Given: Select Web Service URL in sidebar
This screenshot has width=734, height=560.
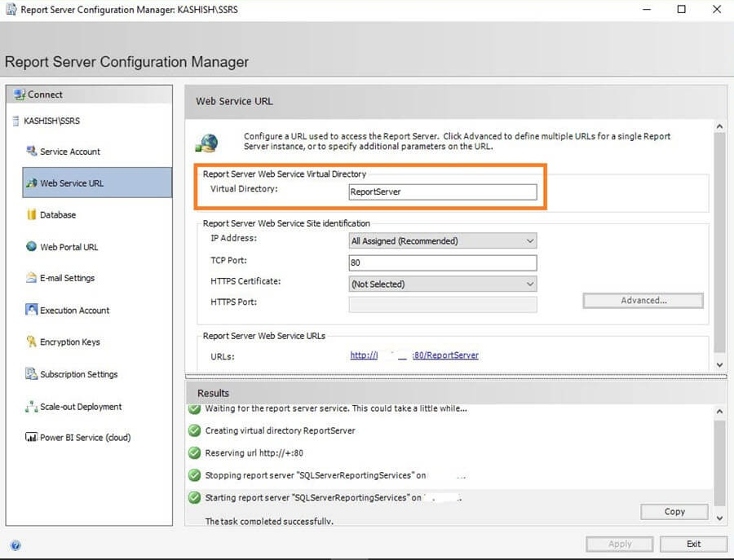Looking at the screenshot, I should (97, 183).
